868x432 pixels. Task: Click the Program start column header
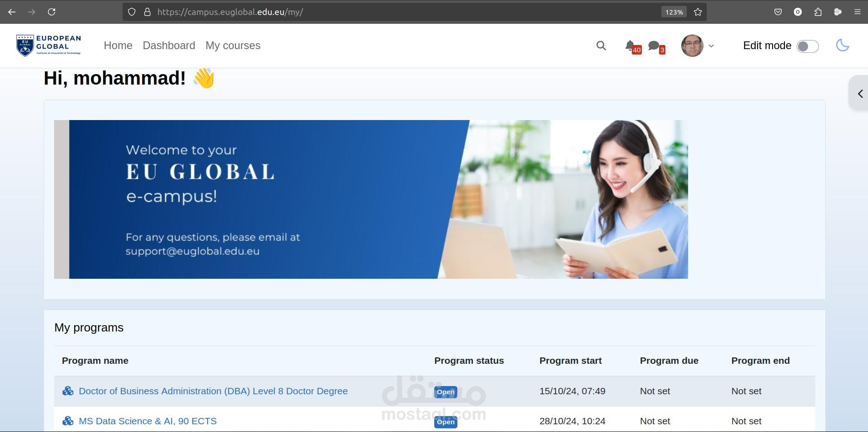570,361
